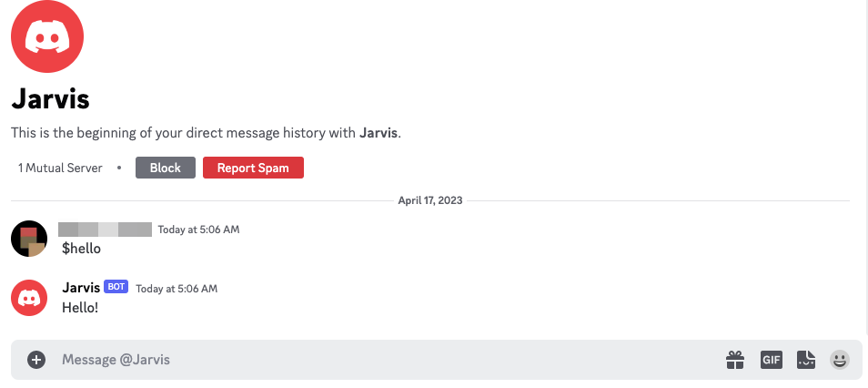Click the large Jarvis profile avatar
Image resolution: width=868 pixels, height=388 pixels.
click(47, 37)
